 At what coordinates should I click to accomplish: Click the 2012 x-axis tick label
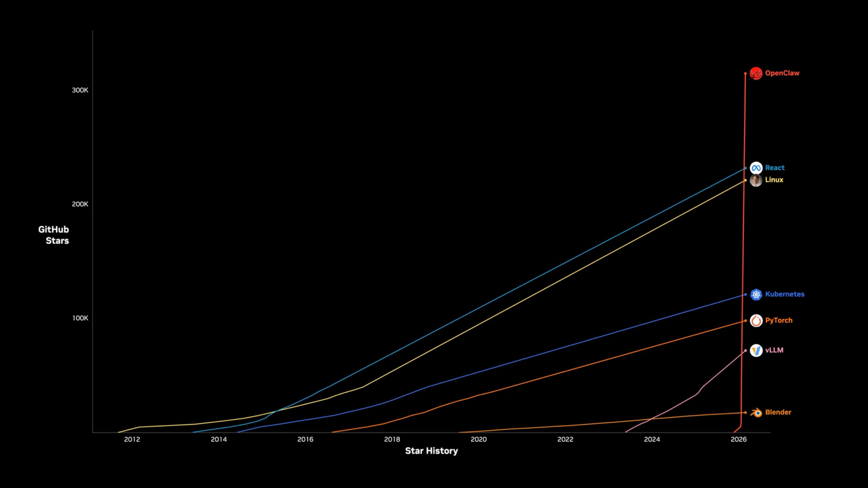coord(132,439)
